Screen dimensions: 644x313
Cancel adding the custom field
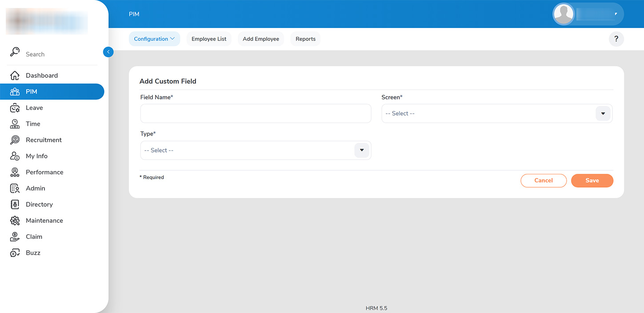click(x=543, y=181)
